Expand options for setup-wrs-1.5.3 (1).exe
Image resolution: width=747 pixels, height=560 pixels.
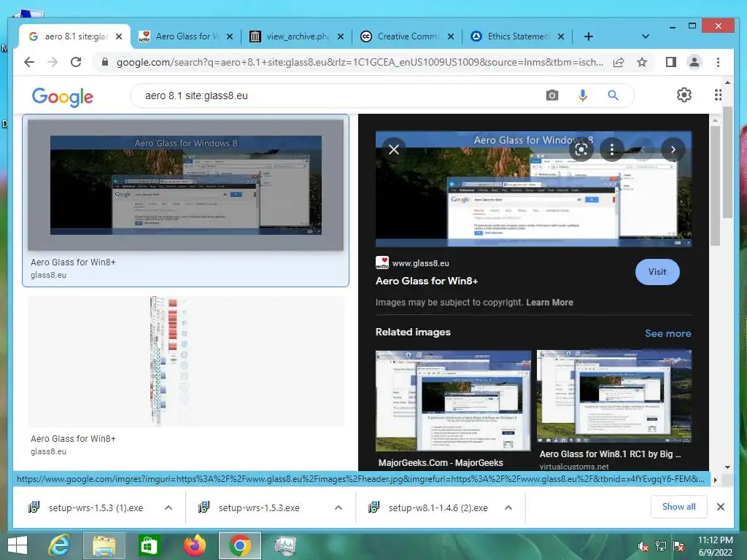pos(169,507)
